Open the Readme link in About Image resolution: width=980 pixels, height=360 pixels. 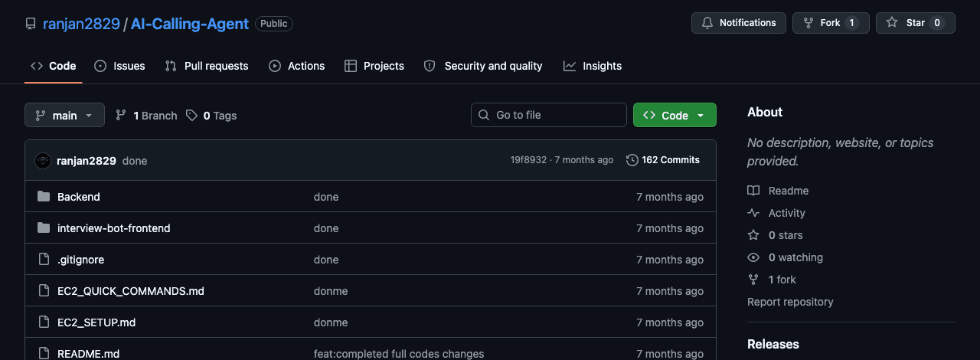click(x=779, y=191)
